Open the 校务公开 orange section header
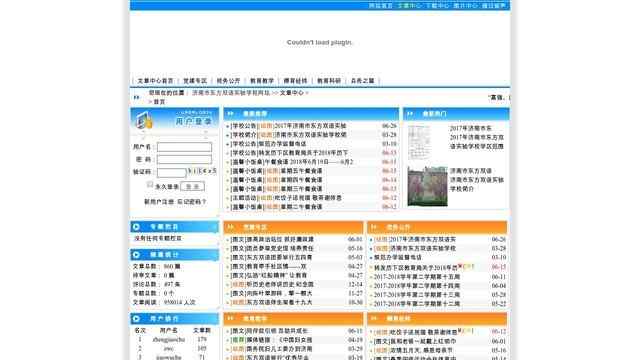The width and height of the screenshot is (640, 360). 398,227
